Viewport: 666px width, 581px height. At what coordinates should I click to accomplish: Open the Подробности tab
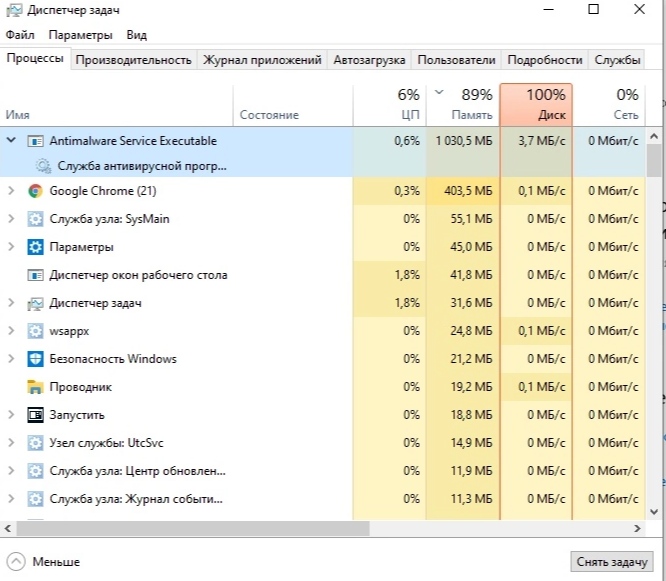545,60
